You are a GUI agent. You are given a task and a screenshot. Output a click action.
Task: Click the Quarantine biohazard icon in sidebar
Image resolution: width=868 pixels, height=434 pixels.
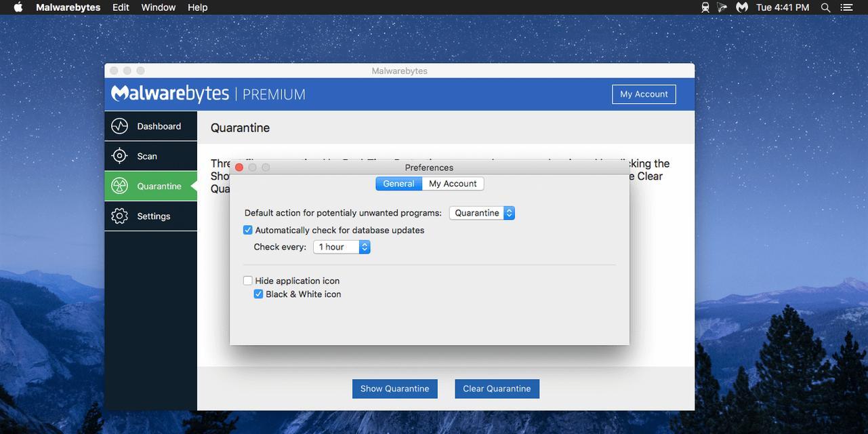click(119, 186)
